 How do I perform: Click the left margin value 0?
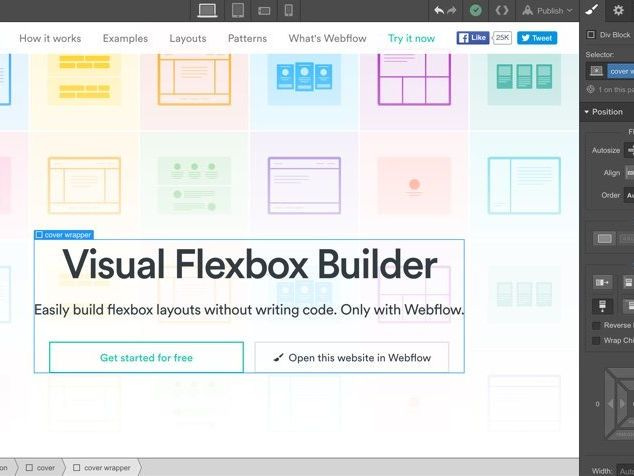pos(597,404)
